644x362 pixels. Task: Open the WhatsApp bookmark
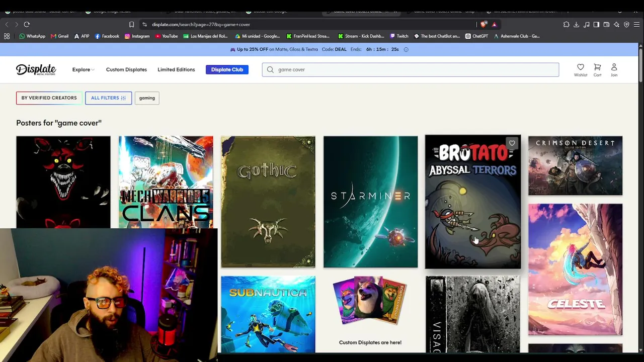coord(32,36)
